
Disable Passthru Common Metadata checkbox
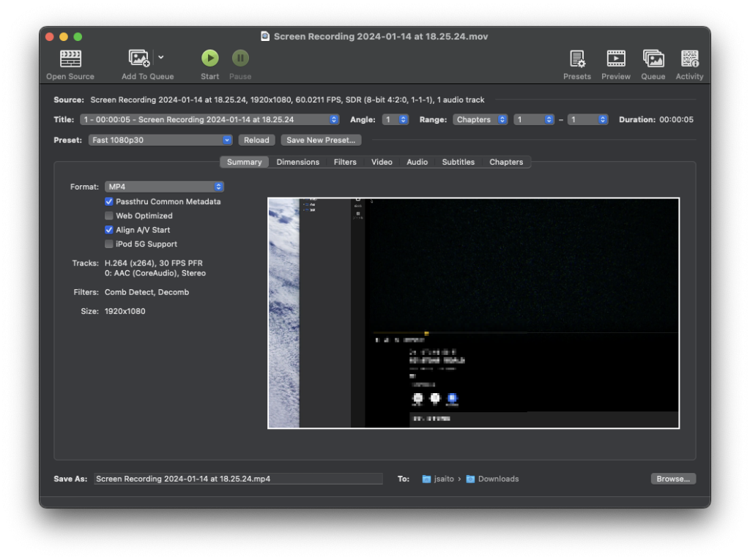point(109,201)
